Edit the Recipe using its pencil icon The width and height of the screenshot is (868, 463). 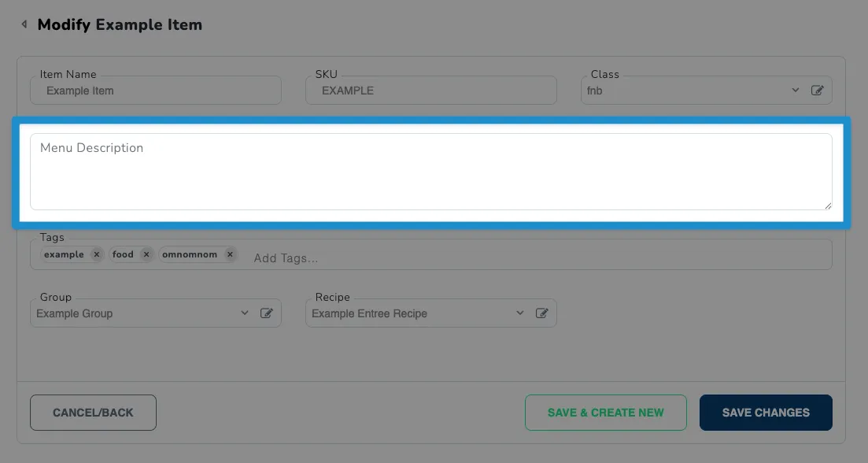click(542, 313)
